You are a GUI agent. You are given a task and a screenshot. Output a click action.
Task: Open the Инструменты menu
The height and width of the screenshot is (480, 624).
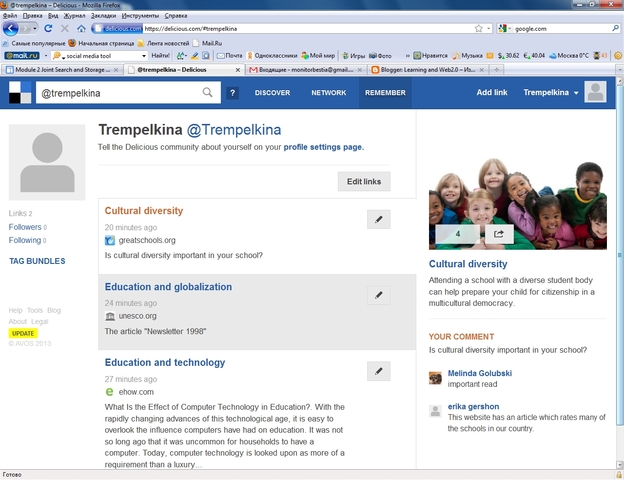tap(140, 16)
